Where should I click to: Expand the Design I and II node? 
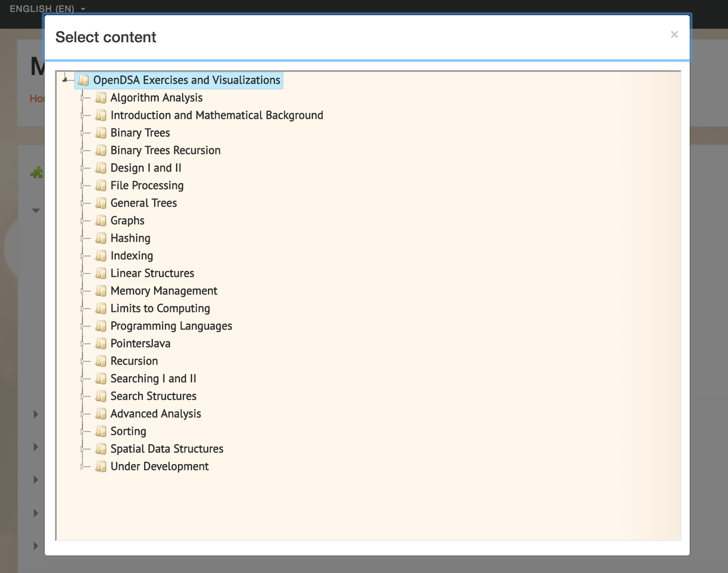coord(82,168)
